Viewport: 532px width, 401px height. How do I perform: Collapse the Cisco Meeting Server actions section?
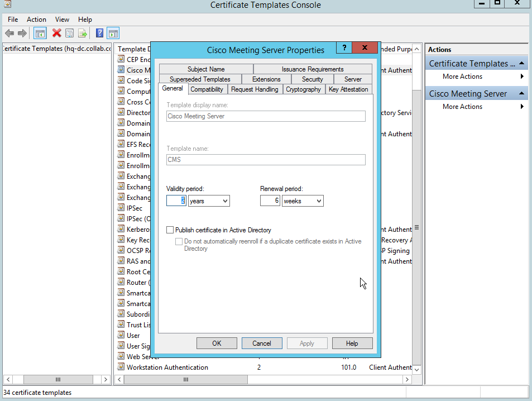pos(521,93)
